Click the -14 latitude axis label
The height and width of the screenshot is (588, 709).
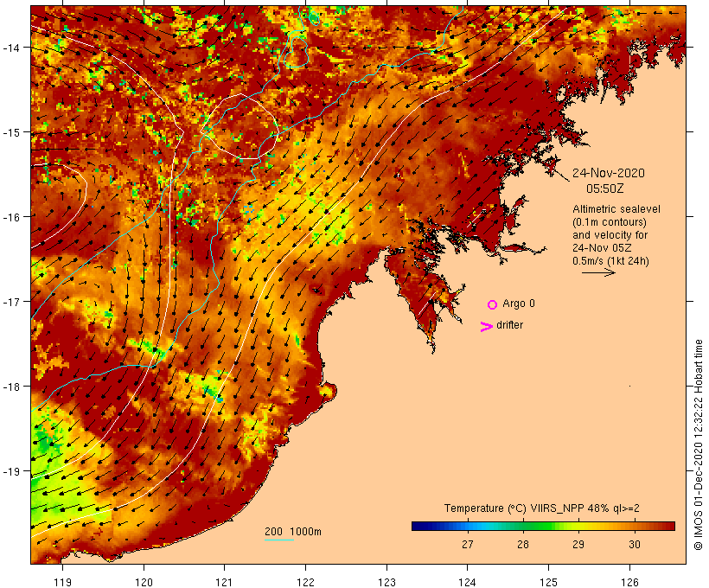[x=10, y=48]
